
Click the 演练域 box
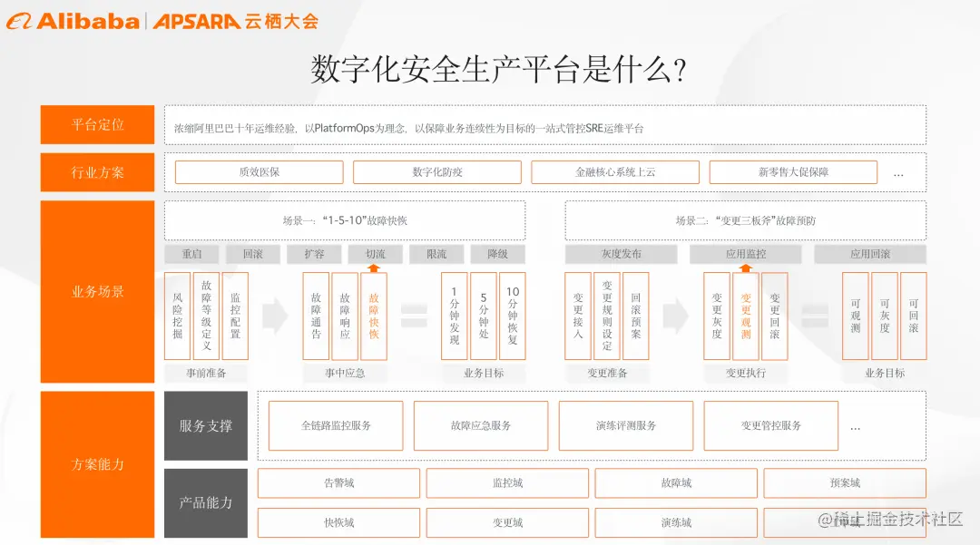(676, 522)
